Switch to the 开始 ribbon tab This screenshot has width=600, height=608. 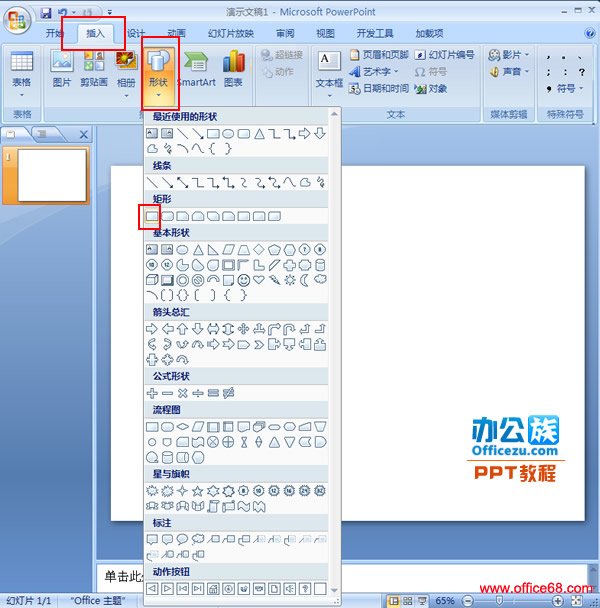[x=55, y=33]
